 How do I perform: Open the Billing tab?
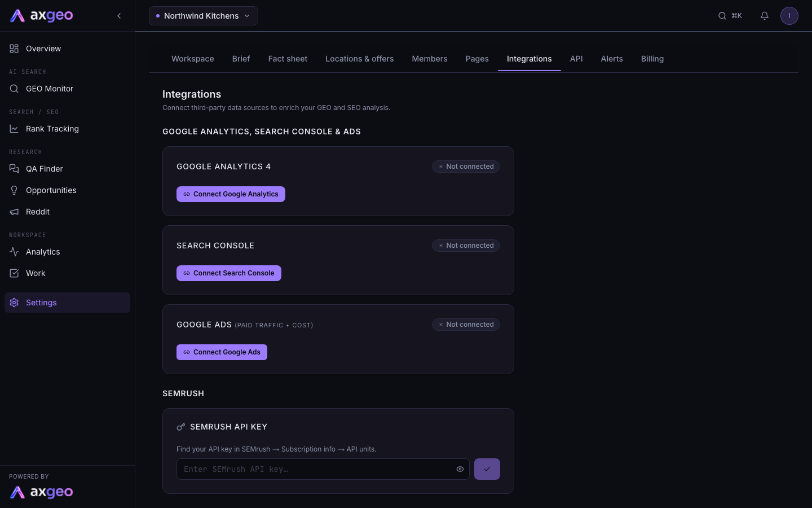coord(652,59)
